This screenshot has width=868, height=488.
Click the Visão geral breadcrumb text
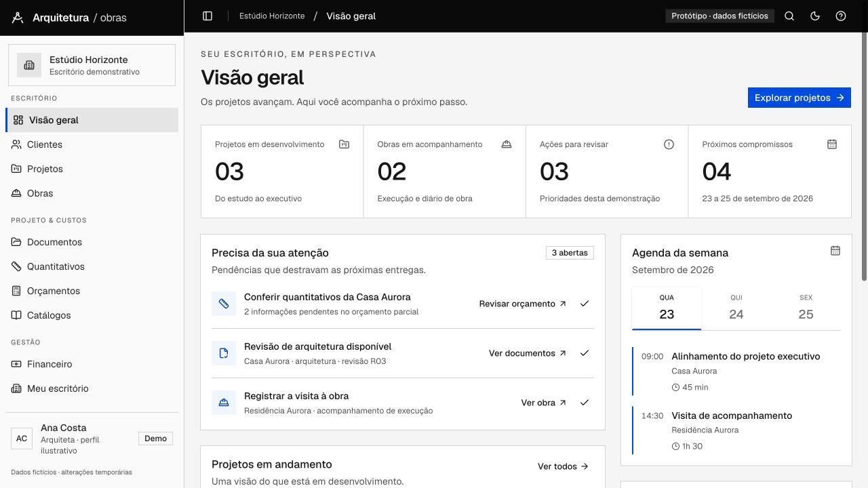[x=351, y=16]
